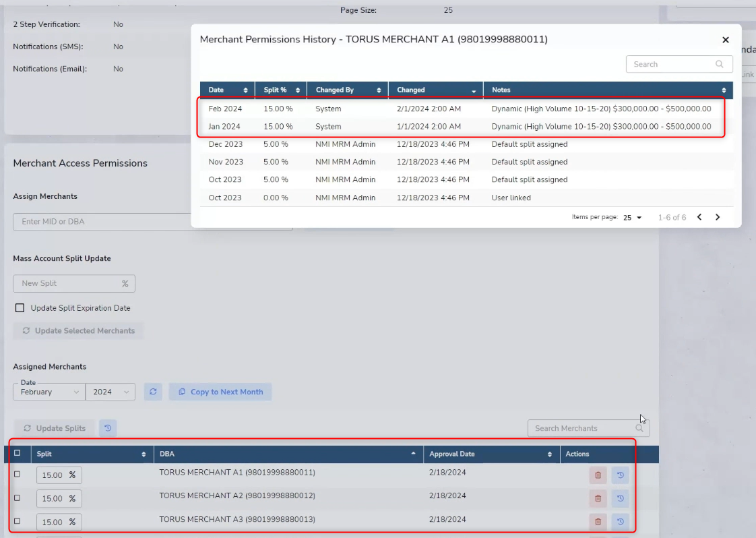756x538 pixels.
Task: Click Dec 2023 date cell in history
Action: [x=226, y=144]
